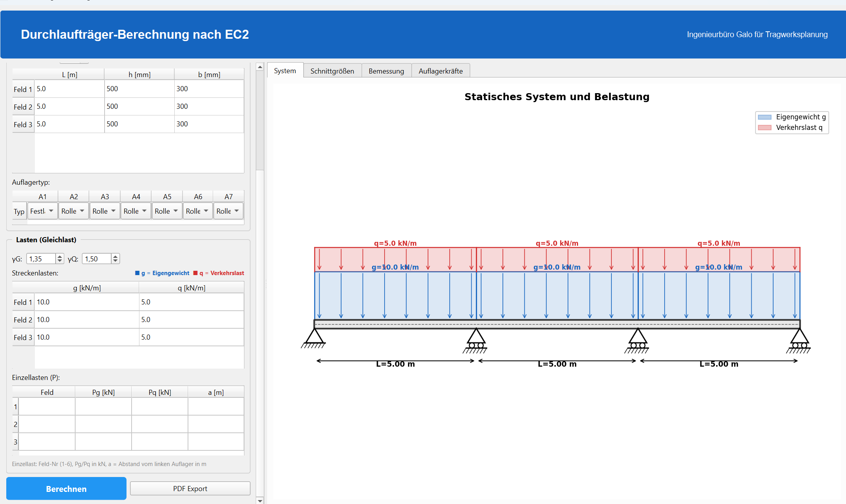Select Feld 3 width b cell

(x=209, y=124)
